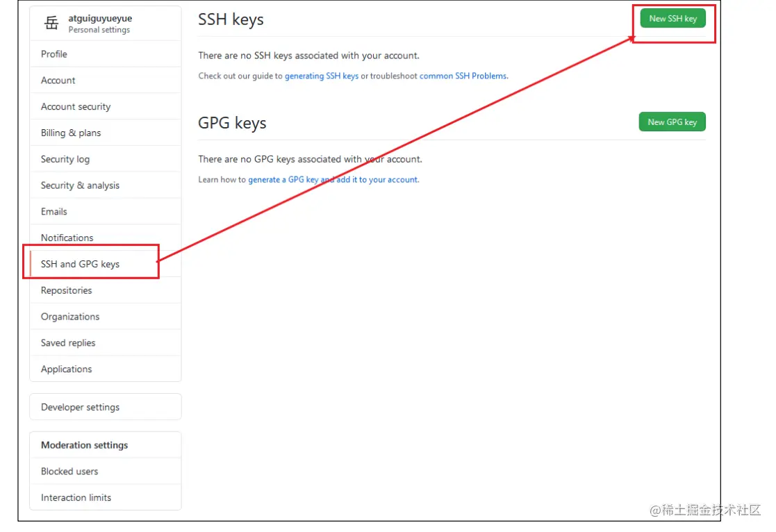Viewport: 776px width, 532px height.
Task: Click the GPG keys heading
Action: click(232, 123)
